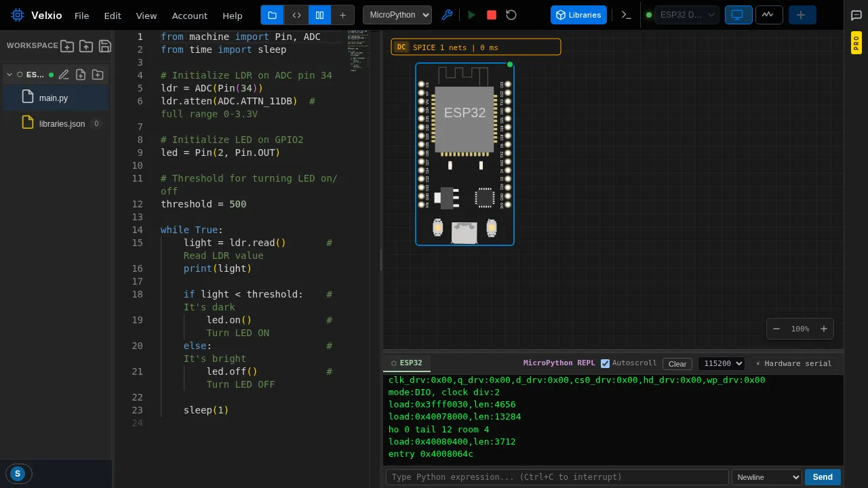Create a new folder in the workspace header
This screenshot has height=488, width=868.
pos(67,46)
